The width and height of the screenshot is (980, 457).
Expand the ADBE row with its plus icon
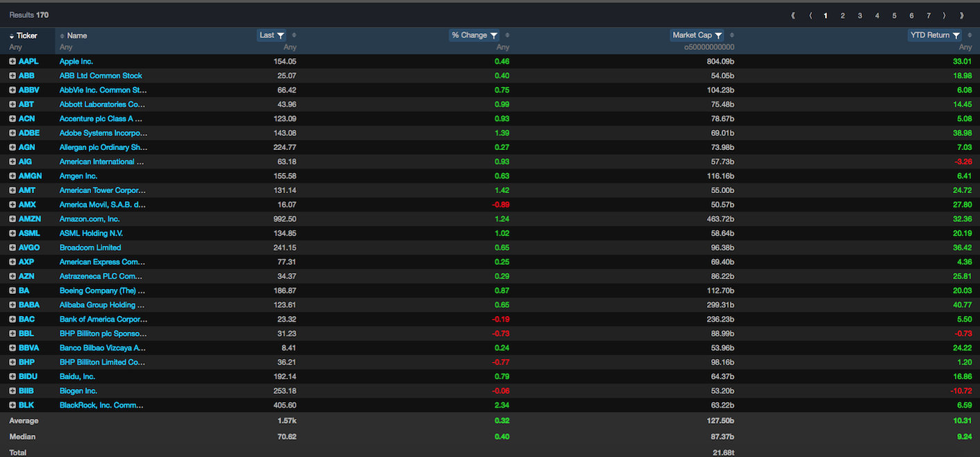[x=13, y=133]
